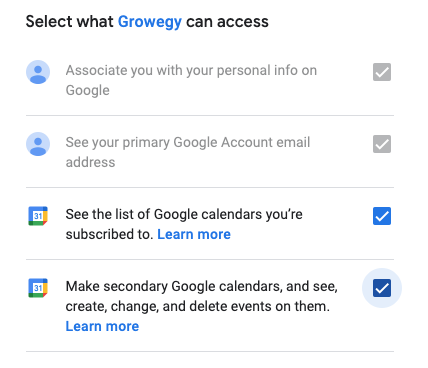The width and height of the screenshot is (428, 368).
Task: Click 'Associate you with your personal info' text
Action: point(169,70)
